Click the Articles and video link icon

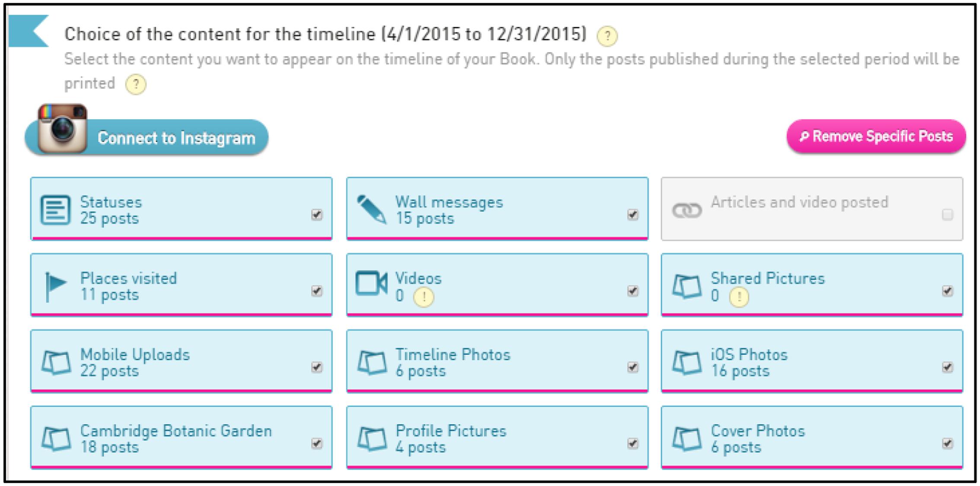(x=686, y=210)
